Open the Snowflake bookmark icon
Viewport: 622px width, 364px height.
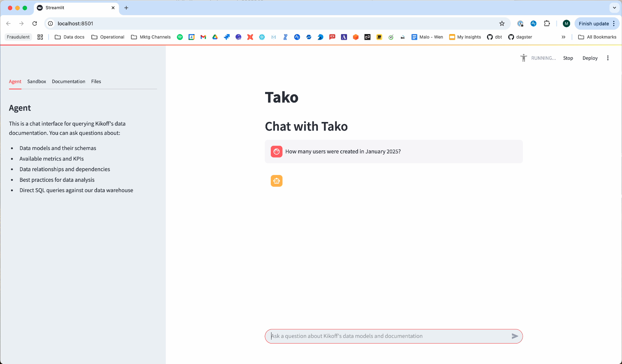click(262, 37)
